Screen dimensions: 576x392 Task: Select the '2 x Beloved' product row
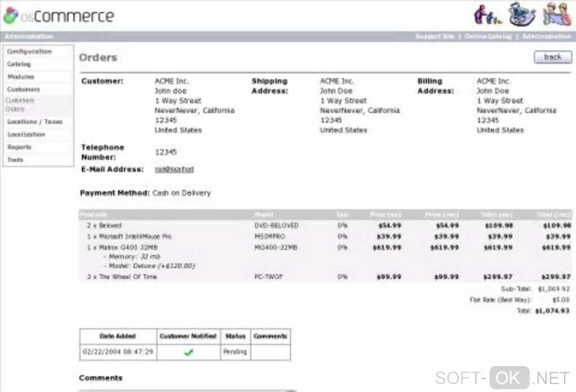325,225
